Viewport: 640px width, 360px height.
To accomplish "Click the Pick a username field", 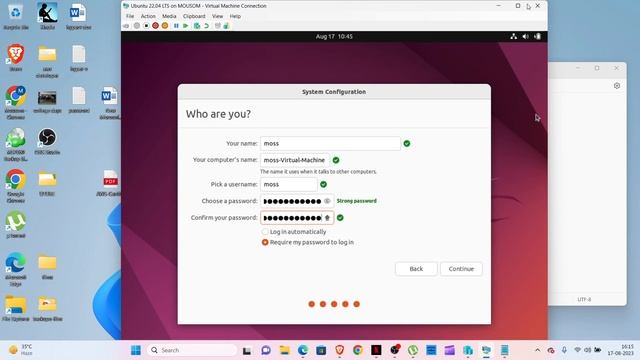I will tap(289, 184).
